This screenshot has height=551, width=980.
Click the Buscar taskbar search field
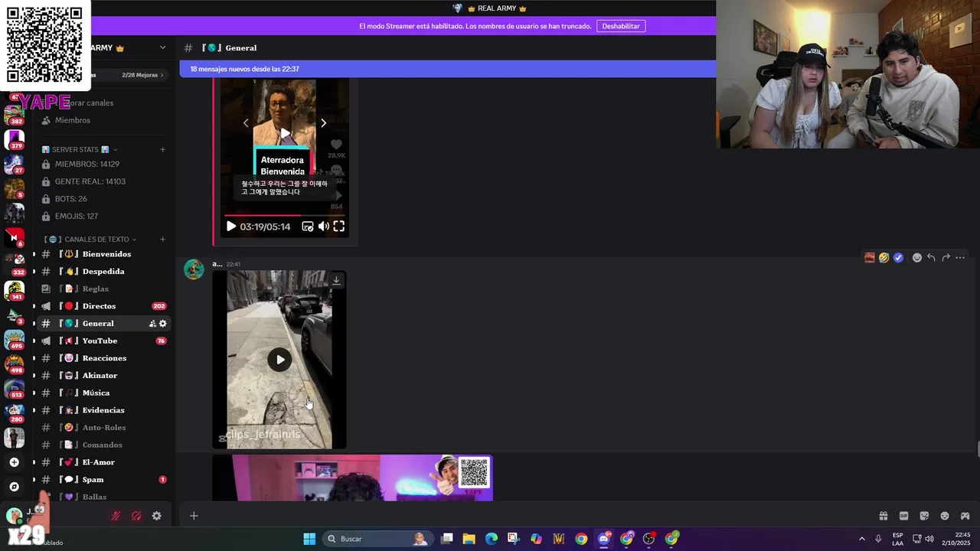(x=377, y=539)
